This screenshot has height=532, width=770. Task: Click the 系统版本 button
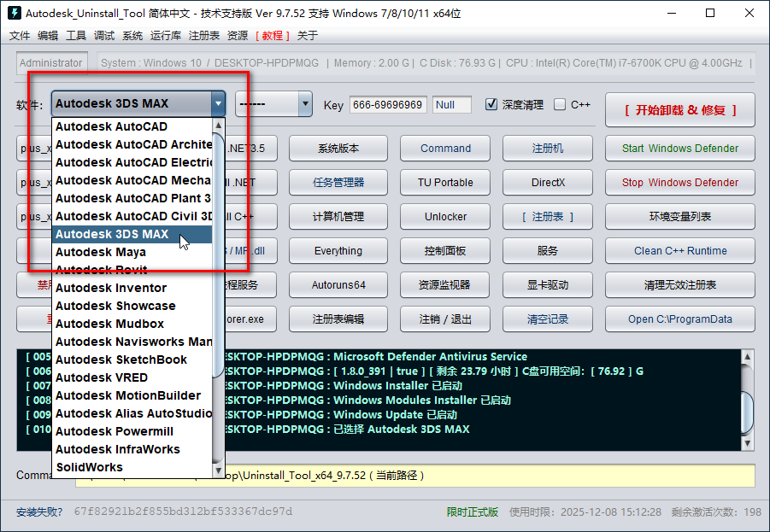click(x=338, y=149)
